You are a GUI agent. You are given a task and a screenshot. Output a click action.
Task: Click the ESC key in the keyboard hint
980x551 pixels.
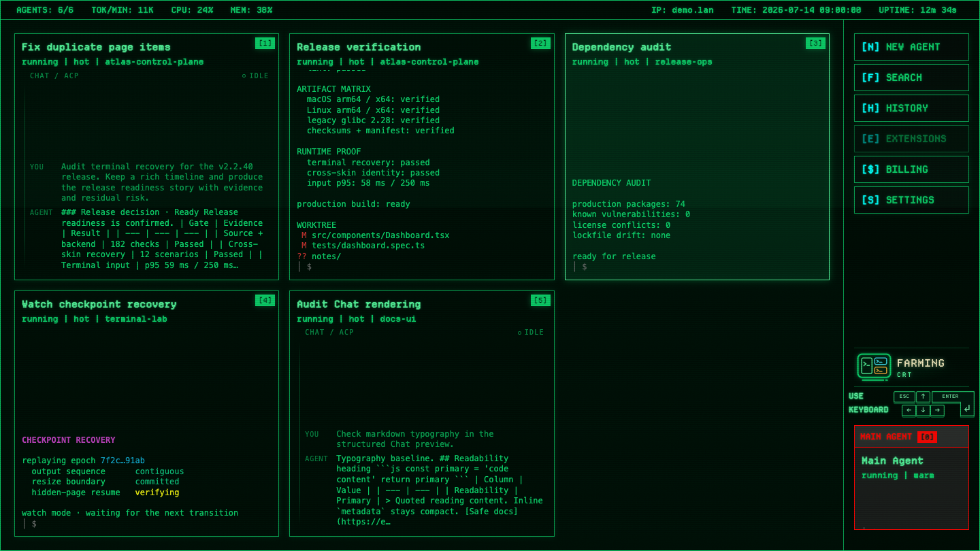[904, 397]
